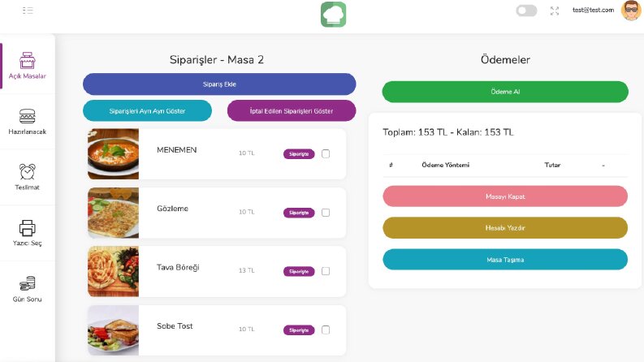
Task: Click the Gözleme dish thumbnail
Action: click(x=114, y=213)
